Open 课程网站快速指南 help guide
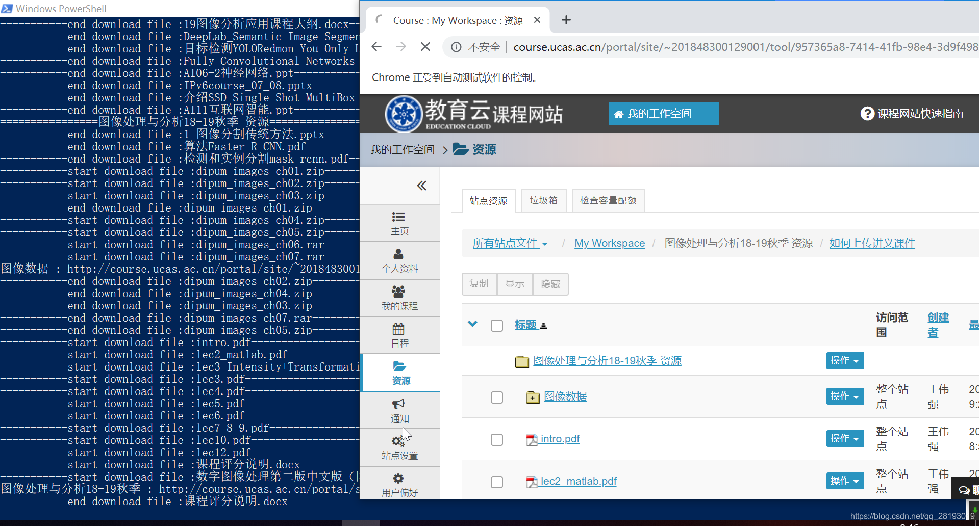This screenshot has width=980, height=526. [x=911, y=113]
